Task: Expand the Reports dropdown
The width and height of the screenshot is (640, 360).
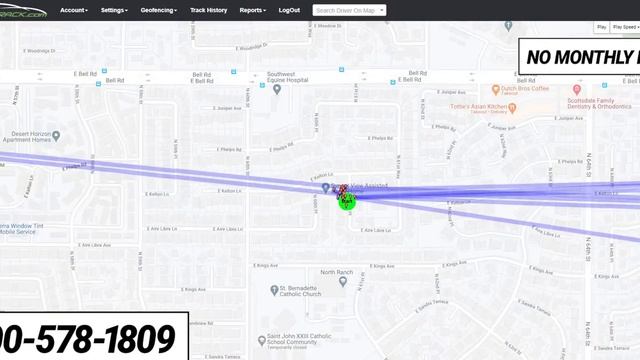Action: (252, 10)
